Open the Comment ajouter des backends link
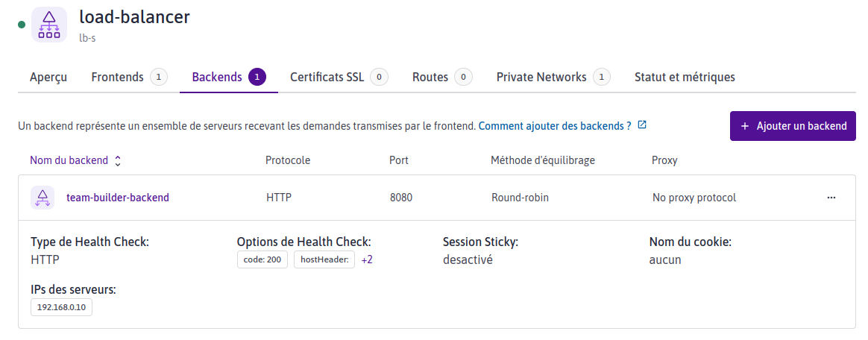The width and height of the screenshot is (868, 340). 555,126
